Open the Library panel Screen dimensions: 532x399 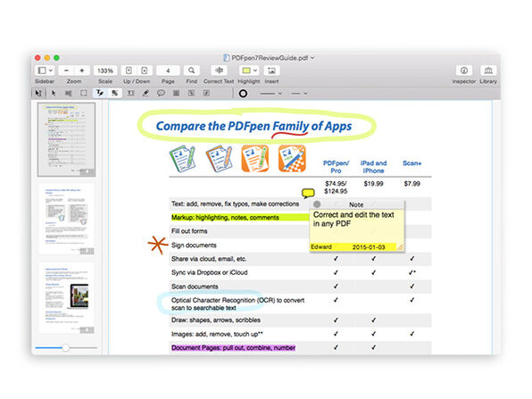488,71
